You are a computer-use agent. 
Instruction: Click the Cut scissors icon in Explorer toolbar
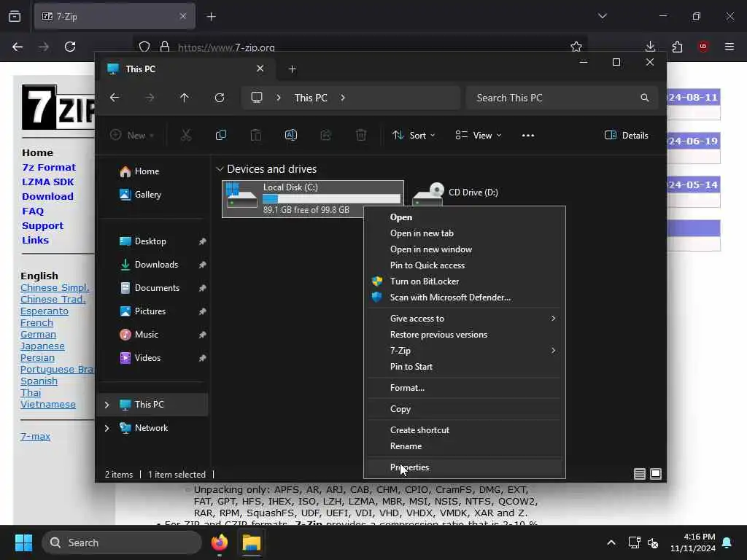click(x=186, y=135)
